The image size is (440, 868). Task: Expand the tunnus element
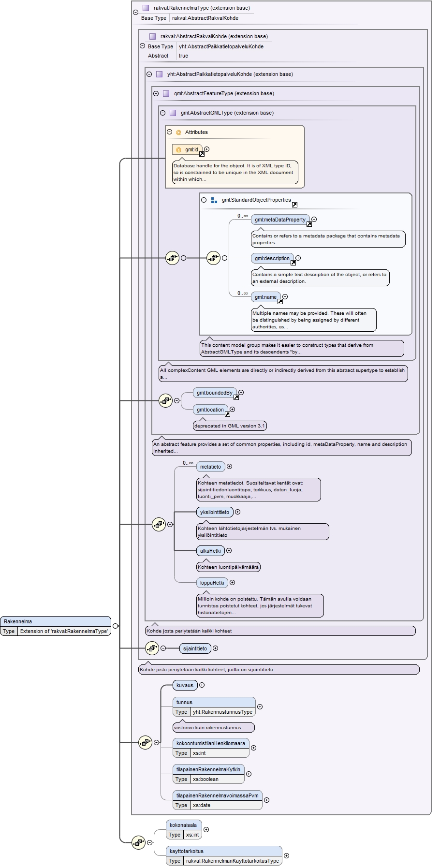(260, 706)
